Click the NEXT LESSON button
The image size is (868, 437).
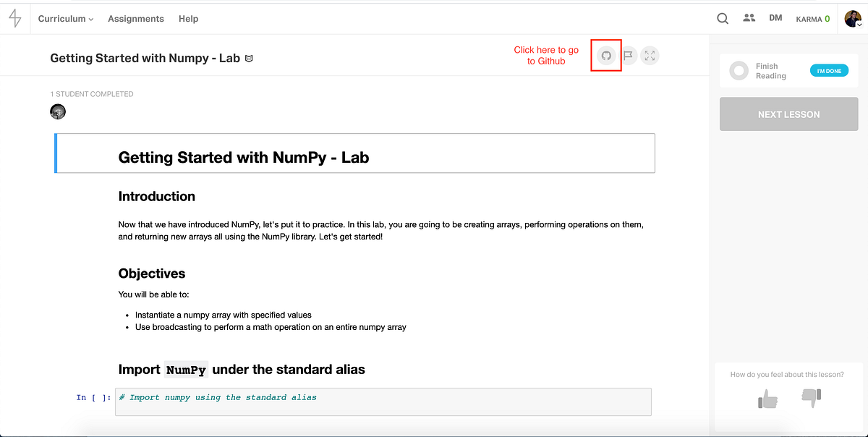click(788, 114)
